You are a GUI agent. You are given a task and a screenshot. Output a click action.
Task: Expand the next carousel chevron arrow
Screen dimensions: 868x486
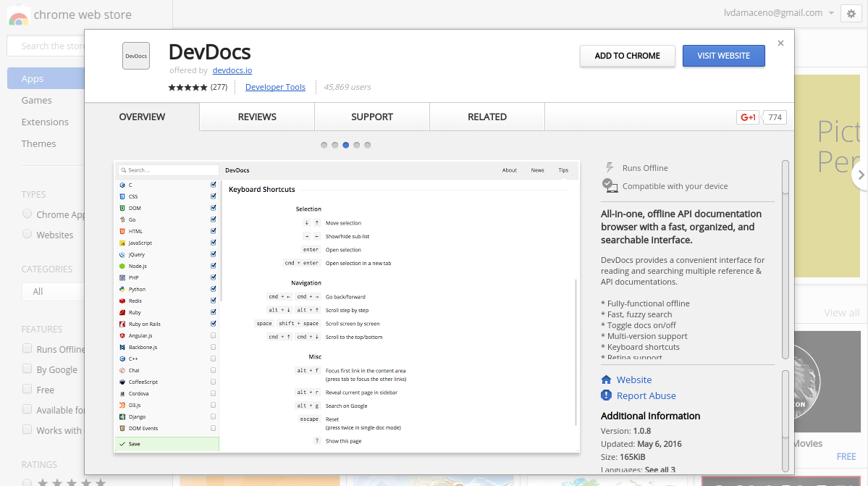click(861, 174)
